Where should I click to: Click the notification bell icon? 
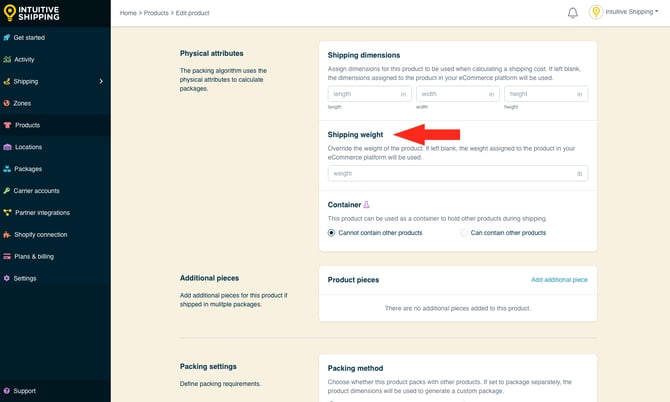click(x=573, y=13)
